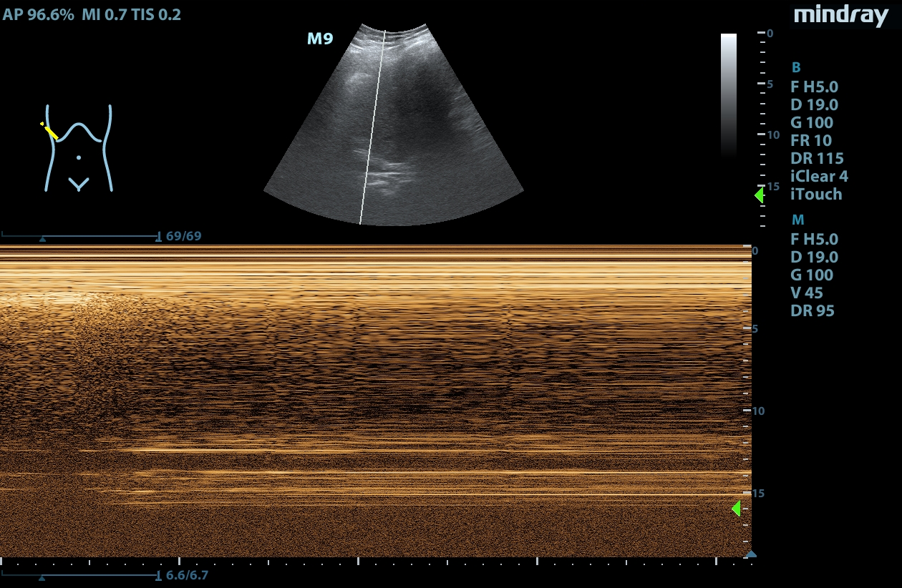Click the M-mode D 19.0 depth parameter

814,257
